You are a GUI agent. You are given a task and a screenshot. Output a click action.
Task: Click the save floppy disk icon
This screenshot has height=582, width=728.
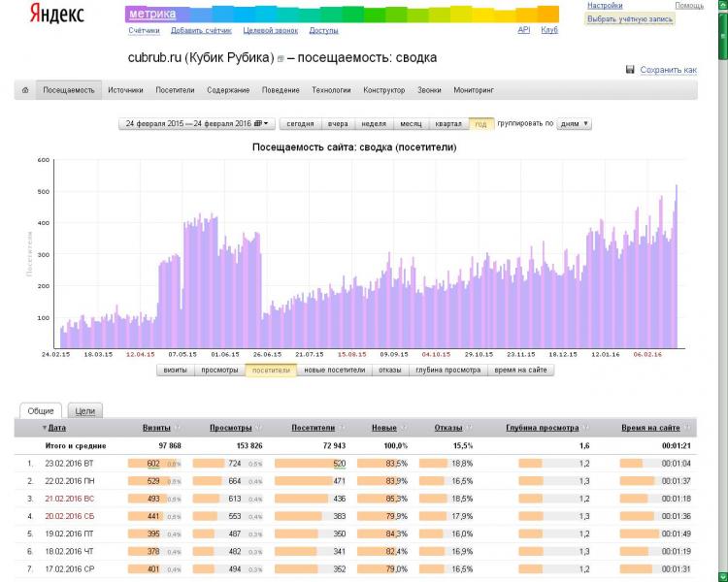[x=631, y=70]
